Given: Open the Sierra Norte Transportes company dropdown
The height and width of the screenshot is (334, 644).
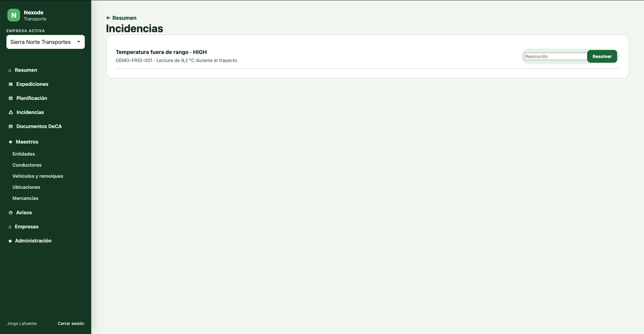Looking at the screenshot, I should click(x=46, y=42).
